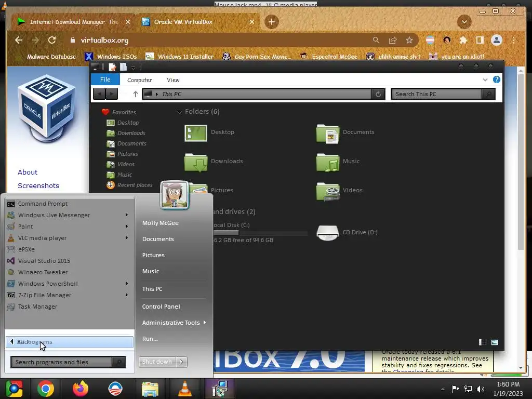The height and width of the screenshot is (399, 532).
Task: Open 7-Zip File Manager
Action: click(x=70, y=295)
